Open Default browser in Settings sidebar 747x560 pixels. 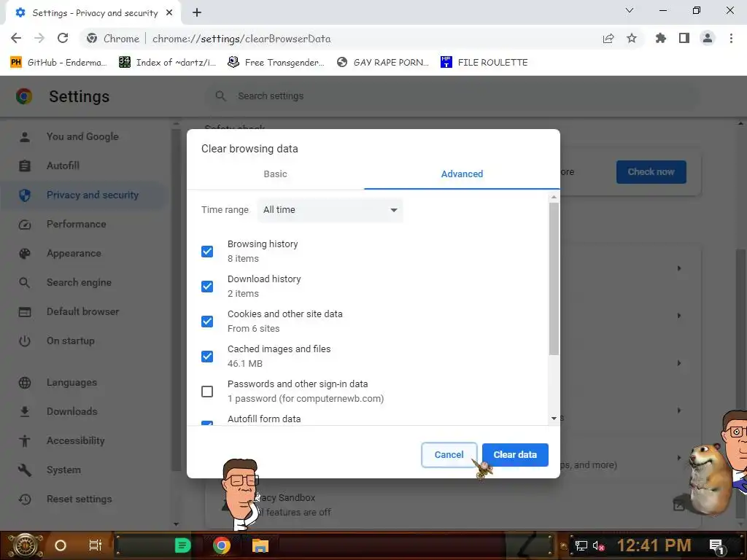click(83, 311)
